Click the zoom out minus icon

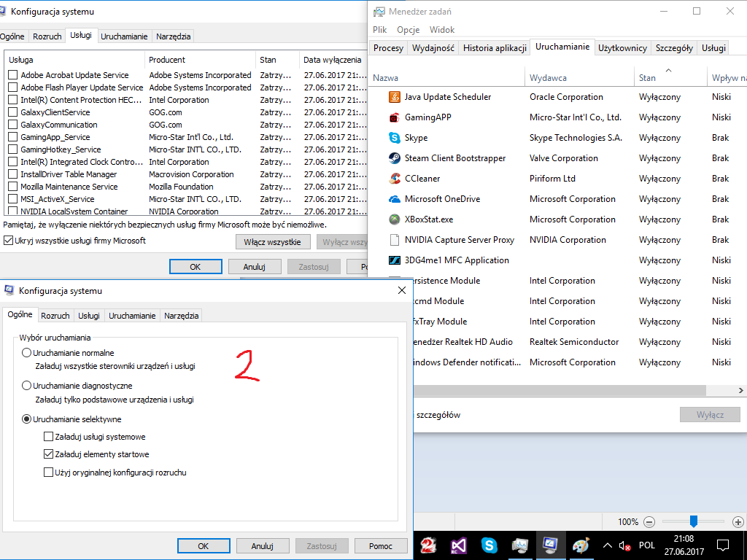(649, 522)
